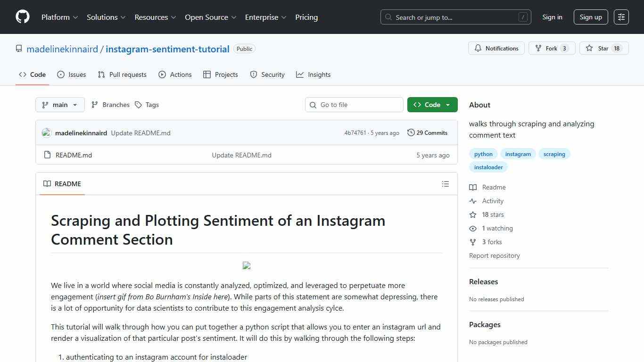The image size is (644, 362).
Task: Click the outline icon in the README header
Action: (445, 184)
